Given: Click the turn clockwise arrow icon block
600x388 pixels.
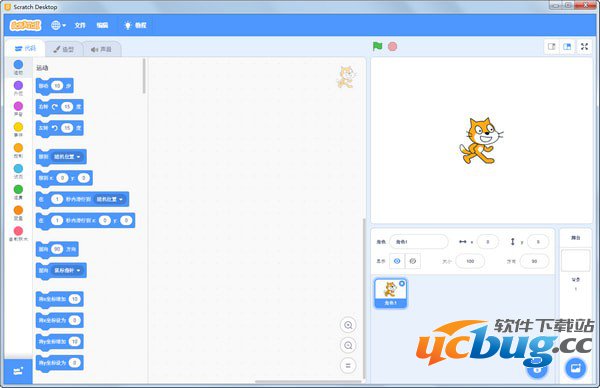Looking at the screenshot, I should tap(54, 107).
